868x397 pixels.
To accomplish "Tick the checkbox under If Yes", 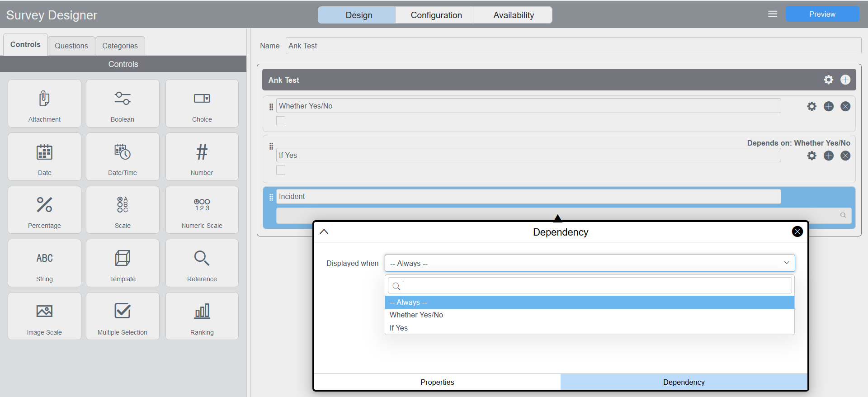I will 281,170.
